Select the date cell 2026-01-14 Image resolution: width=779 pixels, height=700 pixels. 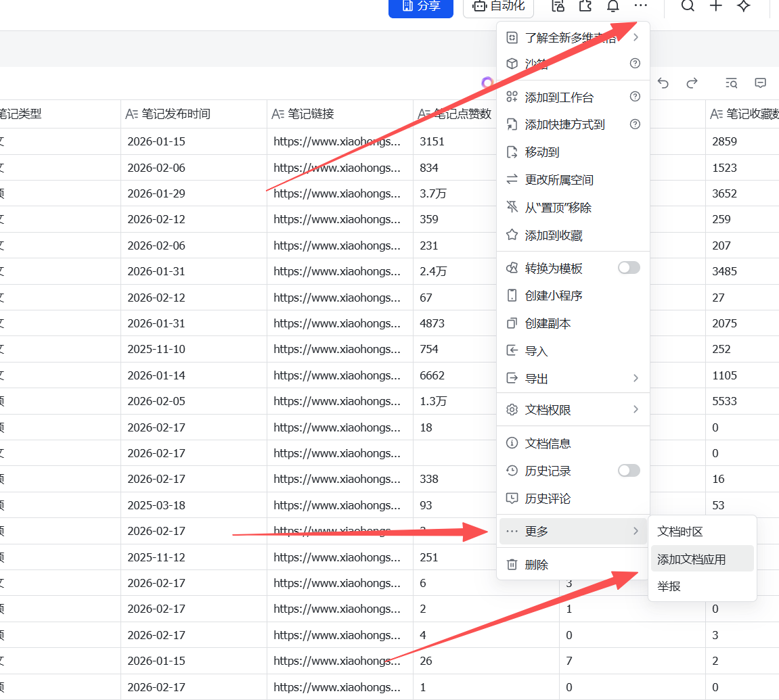(x=194, y=375)
